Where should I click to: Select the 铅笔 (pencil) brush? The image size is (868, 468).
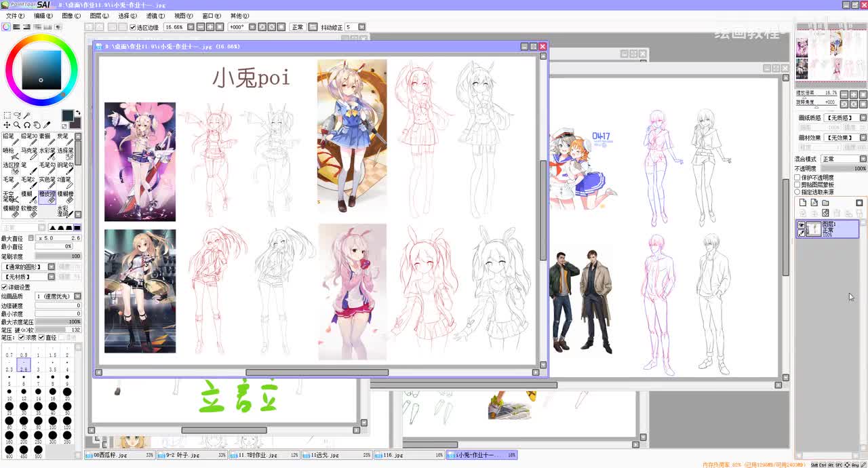pyautogui.click(x=9, y=140)
